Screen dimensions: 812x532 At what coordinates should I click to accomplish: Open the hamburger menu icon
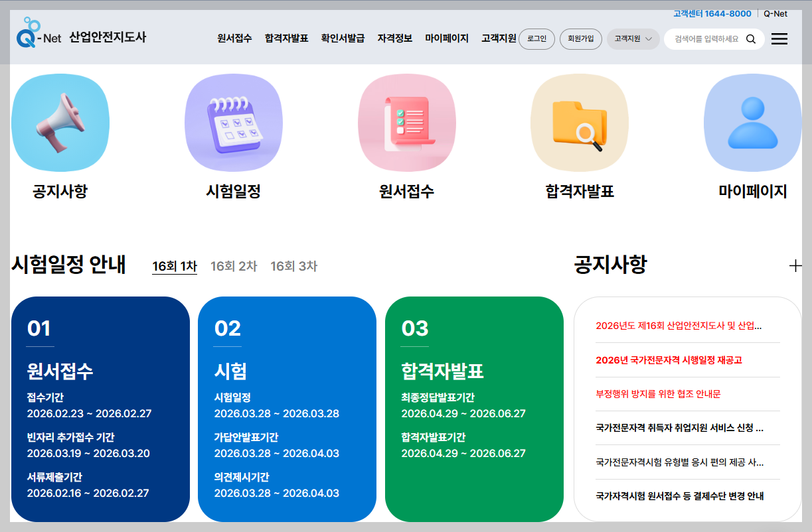(779, 38)
